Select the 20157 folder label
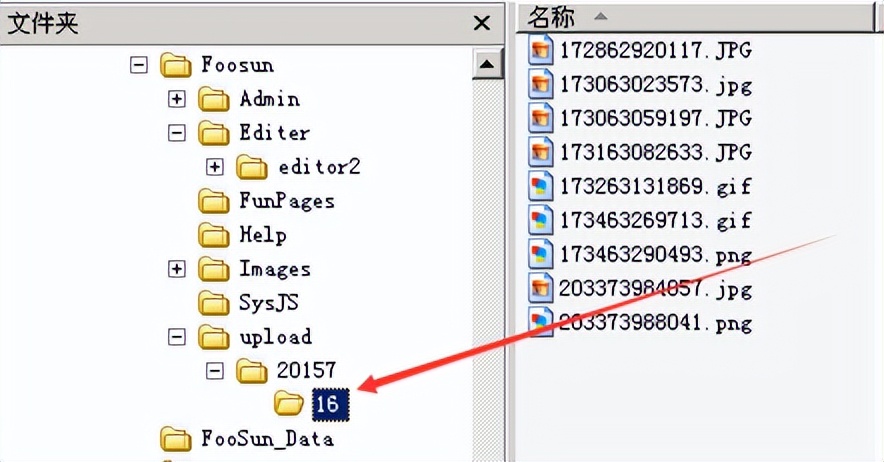The width and height of the screenshot is (884, 462). [306, 371]
